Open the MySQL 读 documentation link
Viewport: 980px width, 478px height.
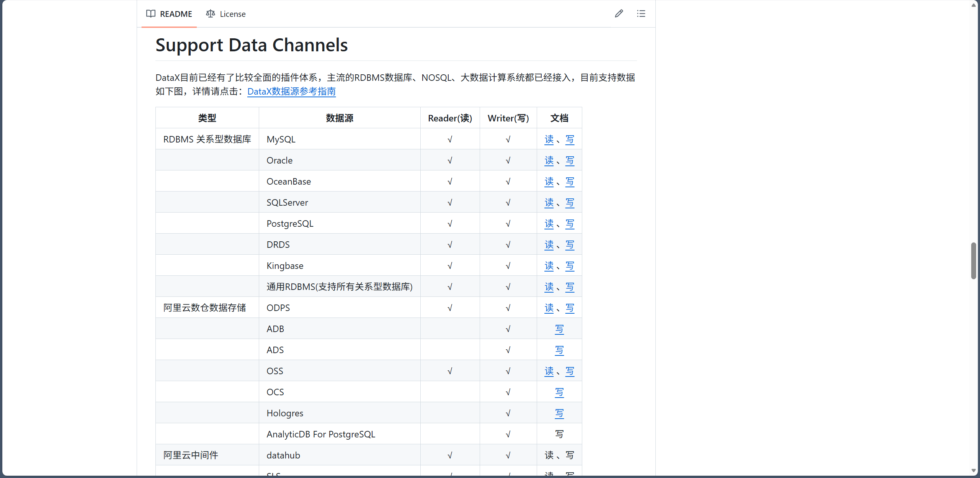tap(549, 139)
